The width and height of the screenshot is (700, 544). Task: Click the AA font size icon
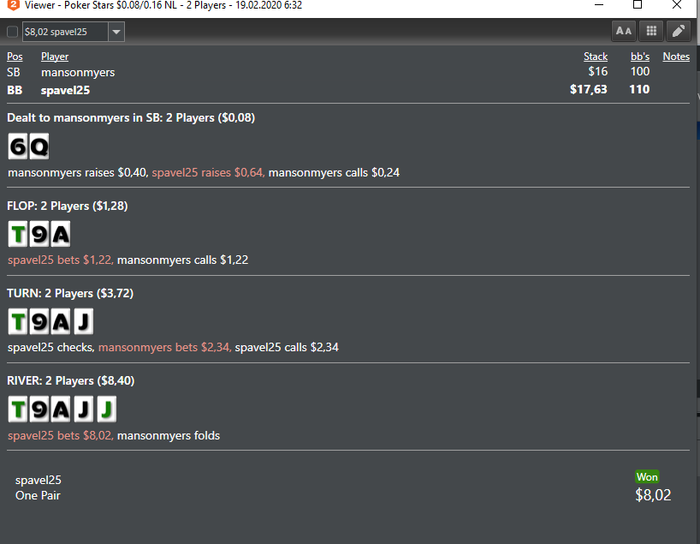click(x=623, y=31)
